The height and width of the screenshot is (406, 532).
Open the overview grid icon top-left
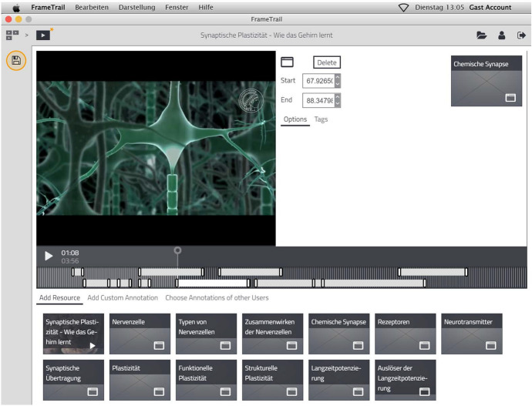[12, 35]
